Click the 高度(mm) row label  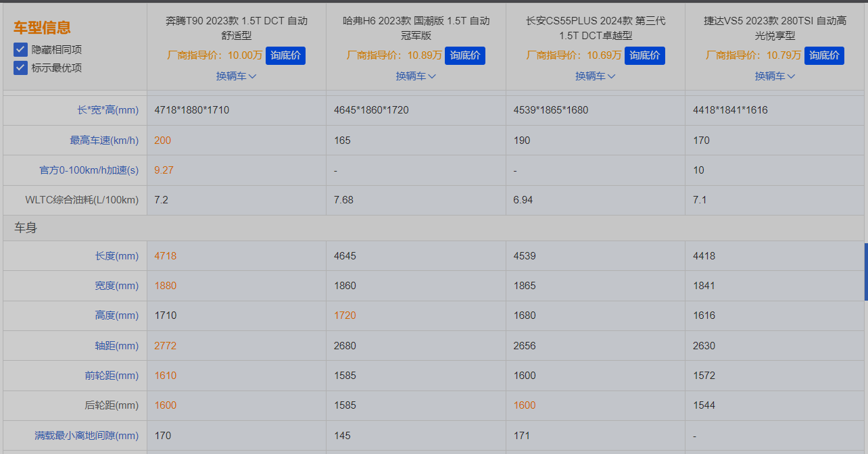[117, 316]
